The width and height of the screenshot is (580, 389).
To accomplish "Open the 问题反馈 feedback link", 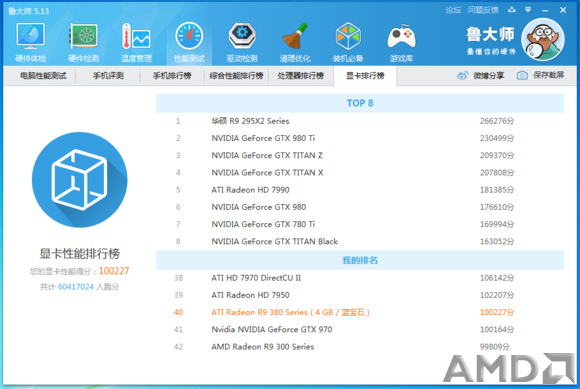I will (x=483, y=10).
